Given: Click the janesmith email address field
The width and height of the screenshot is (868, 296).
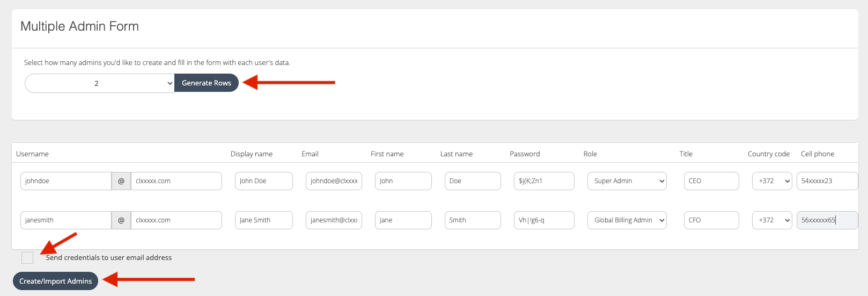Looking at the screenshot, I should 333,220.
